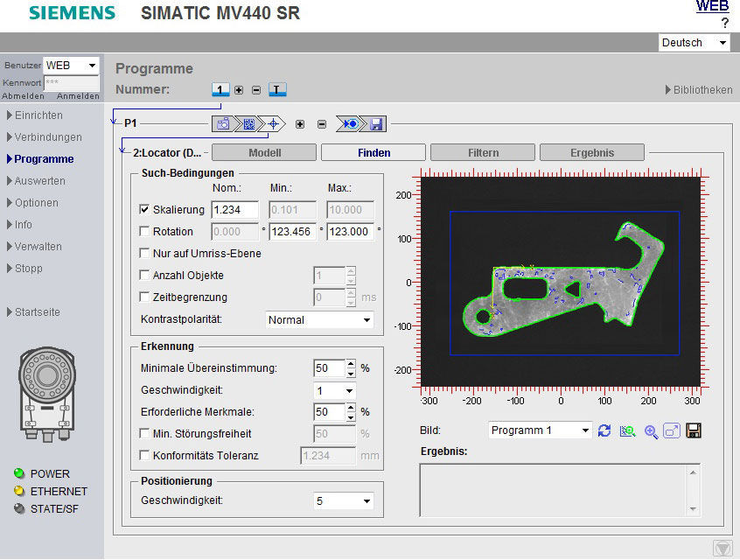The image size is (740, 560).
Task: Open the code reading step icon
Action: click(248, 123)
